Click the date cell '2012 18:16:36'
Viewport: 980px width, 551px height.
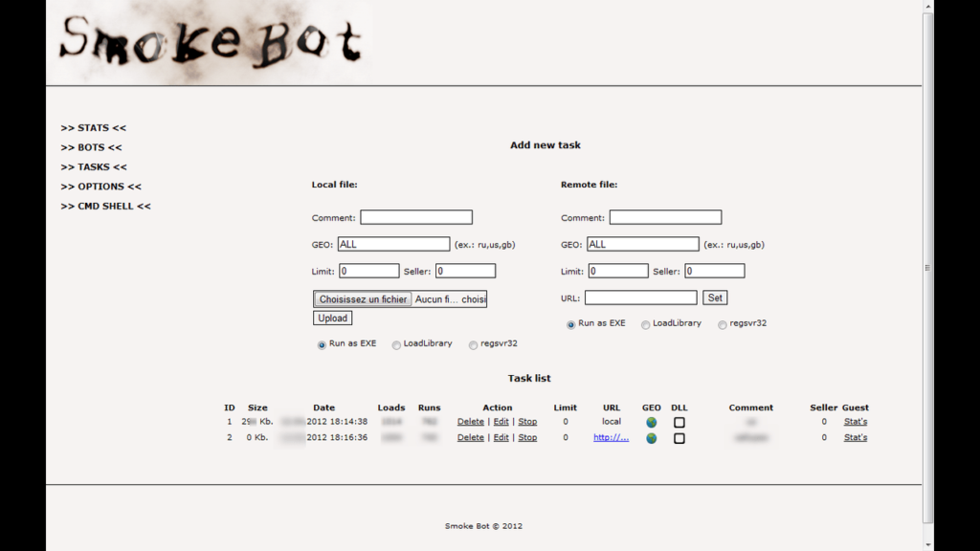coord(337,437)
